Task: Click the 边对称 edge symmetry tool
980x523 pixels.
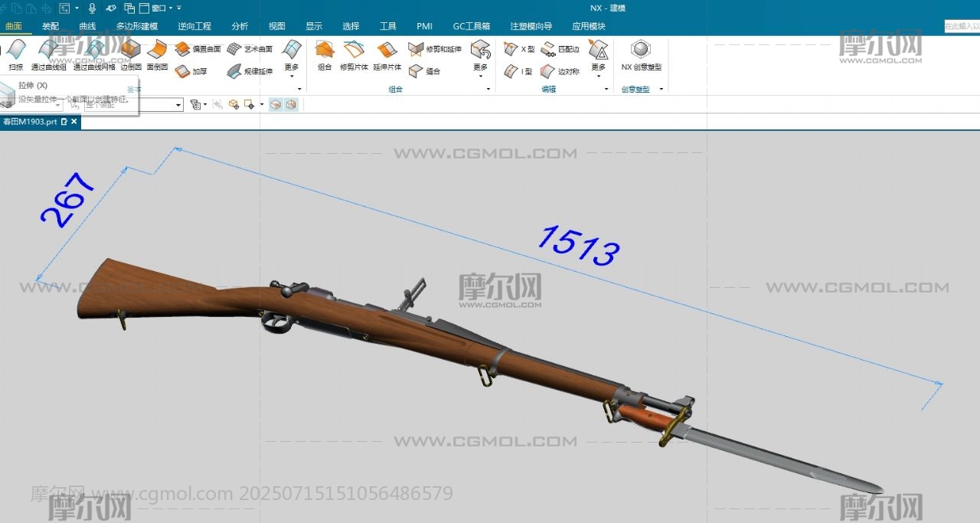Action: [x=560, y=71]
